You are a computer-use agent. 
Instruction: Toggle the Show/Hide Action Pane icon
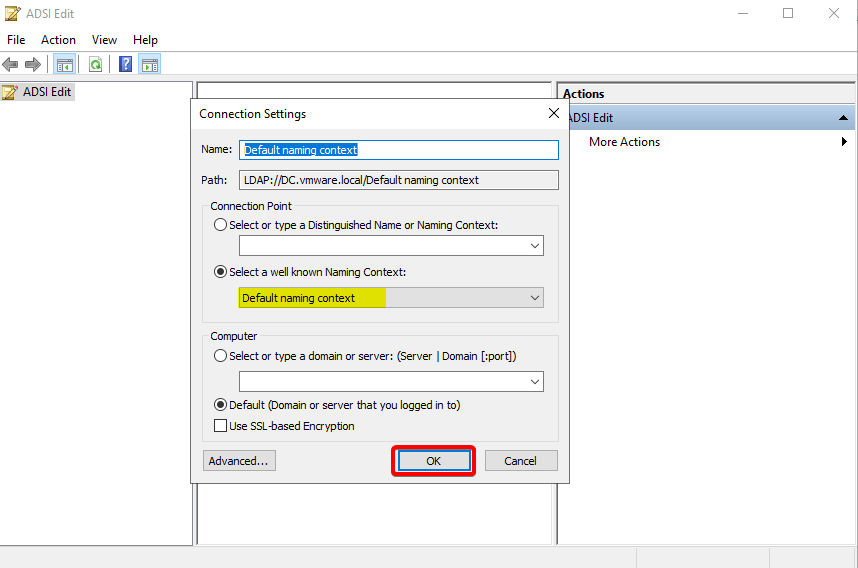coord(150,65)
